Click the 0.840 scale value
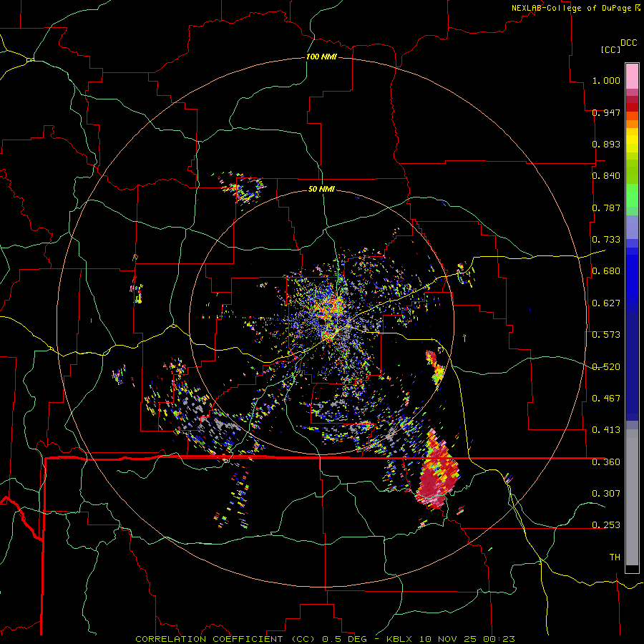 pyautogui.click(x=606, y=176)
